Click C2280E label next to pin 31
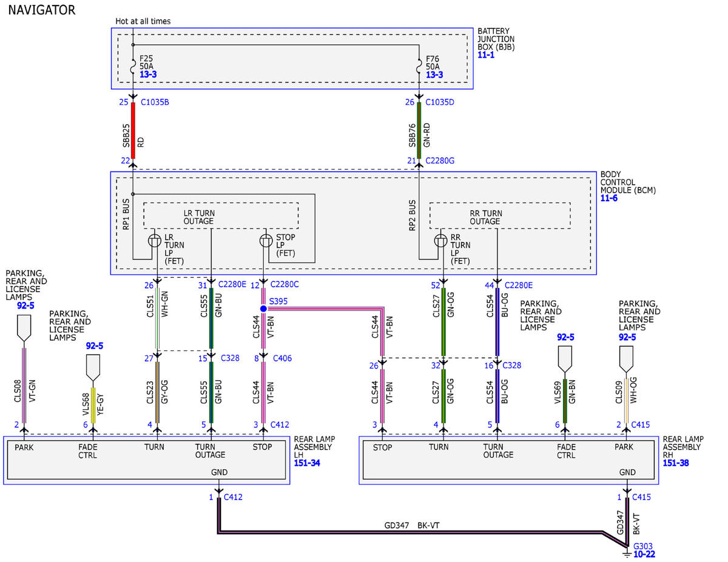This screenshot has width=728, height=562. click(232, 284)
